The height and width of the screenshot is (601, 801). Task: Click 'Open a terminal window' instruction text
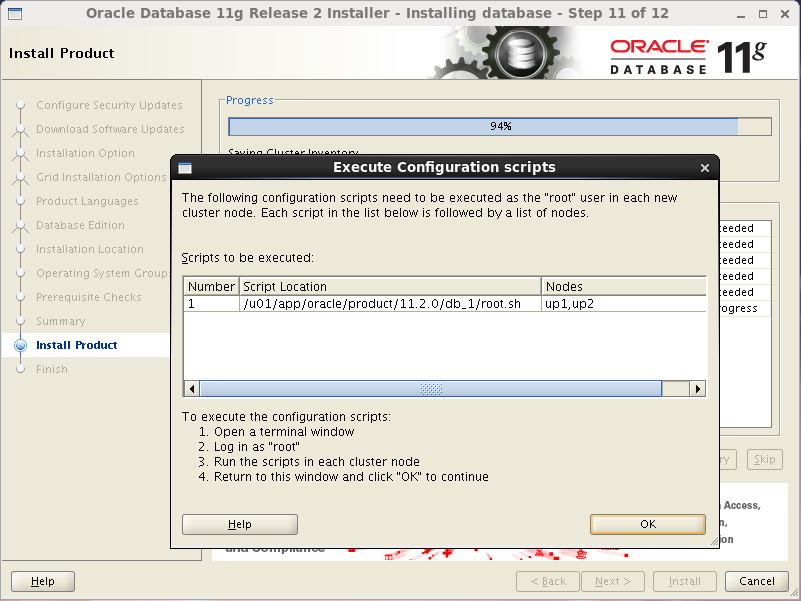284,432
